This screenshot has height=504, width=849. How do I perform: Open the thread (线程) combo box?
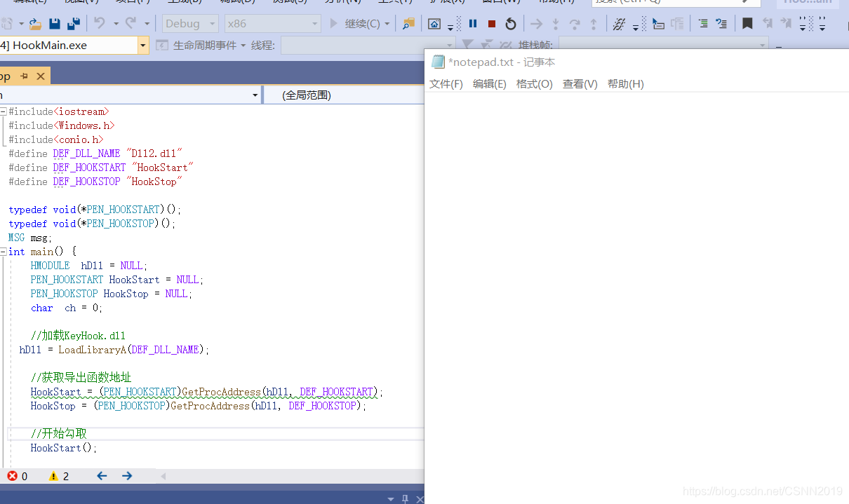click(368, 46)
